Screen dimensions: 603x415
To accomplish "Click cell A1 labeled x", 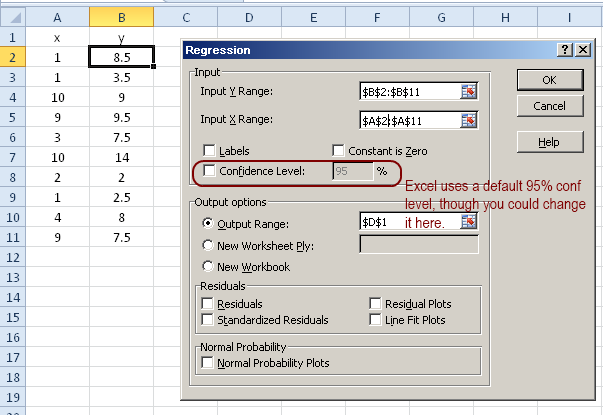I will [x=57, y=37].
